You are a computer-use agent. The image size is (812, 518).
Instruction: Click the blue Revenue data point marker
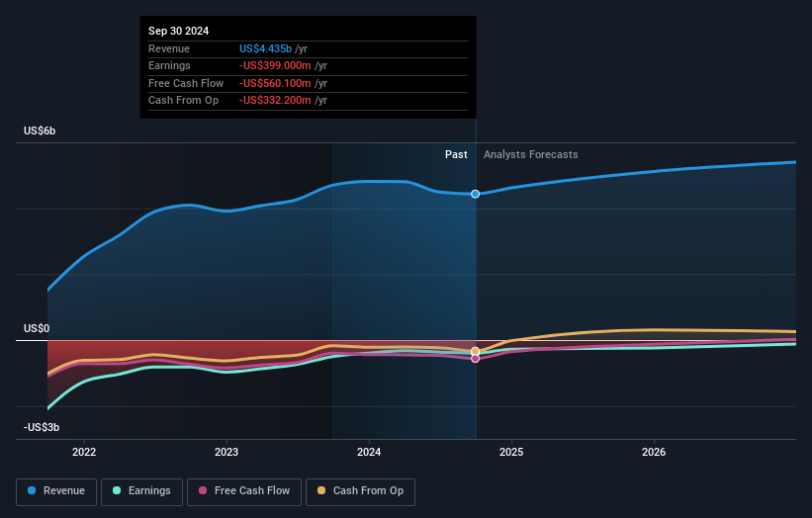(x=475, y=194)
